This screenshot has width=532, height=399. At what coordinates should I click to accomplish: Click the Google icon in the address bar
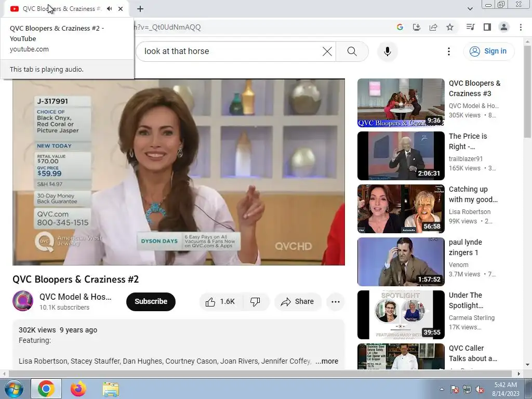pos(400,27)
